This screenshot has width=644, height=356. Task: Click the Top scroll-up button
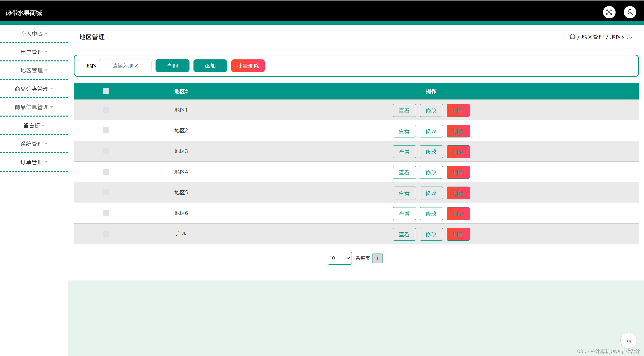coord(628,340)
